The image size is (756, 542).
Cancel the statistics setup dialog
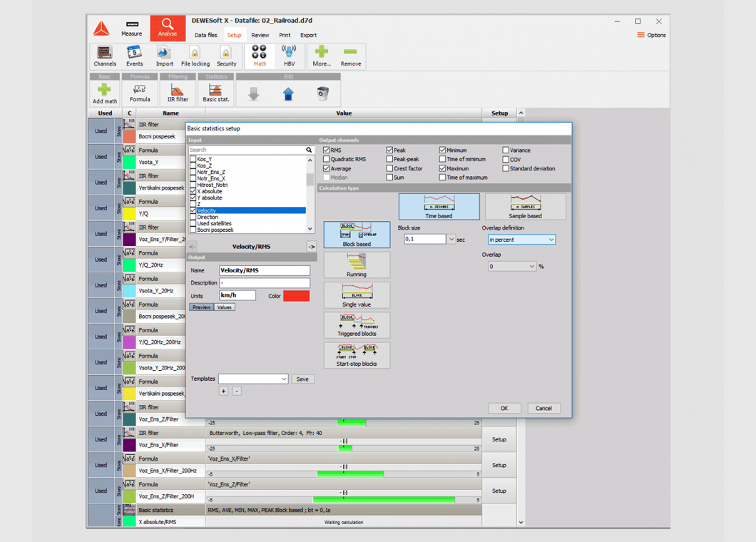click(543, 409)
